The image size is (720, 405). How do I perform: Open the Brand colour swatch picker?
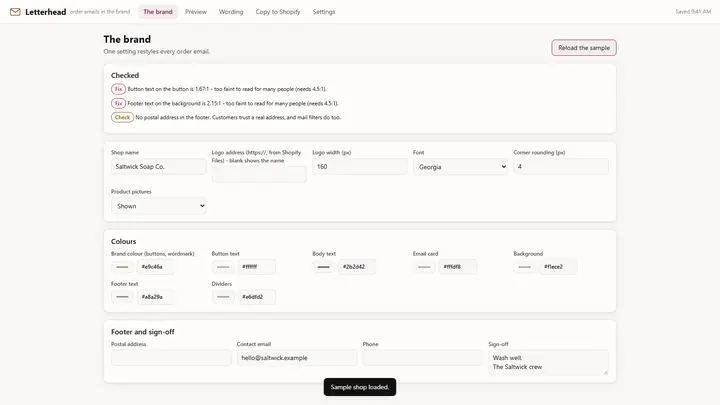[x=122, y=267]
